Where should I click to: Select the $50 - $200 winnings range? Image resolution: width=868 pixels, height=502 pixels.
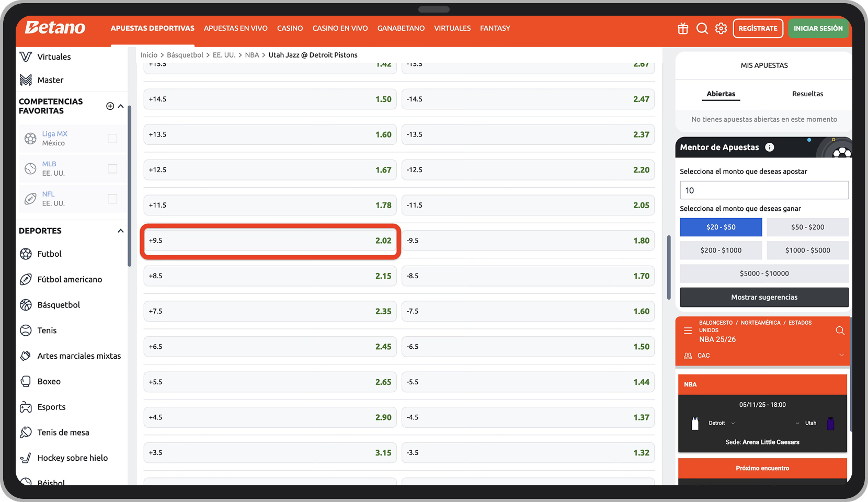(x=807, y=227)
